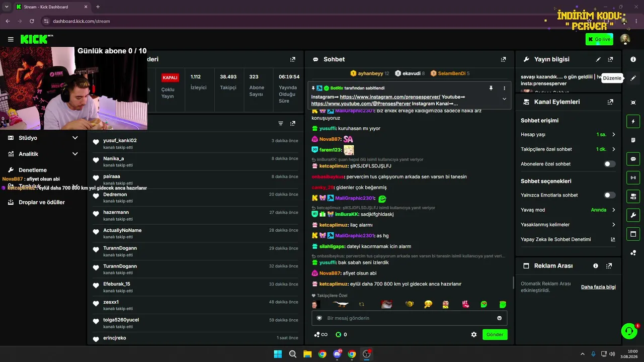Viewport: 644px width, 362px height.
Task: Click the Go live button
Action: click(599, 39)
